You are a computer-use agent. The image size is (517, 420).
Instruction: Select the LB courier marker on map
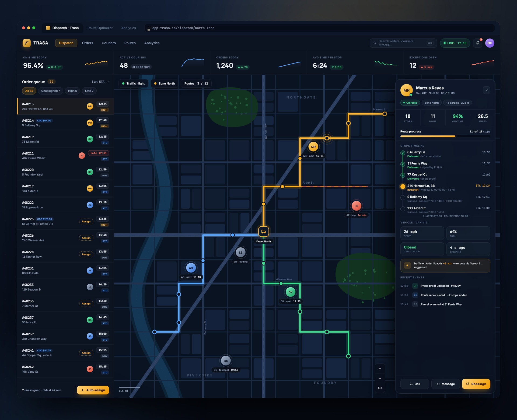[x=241, y=253]
